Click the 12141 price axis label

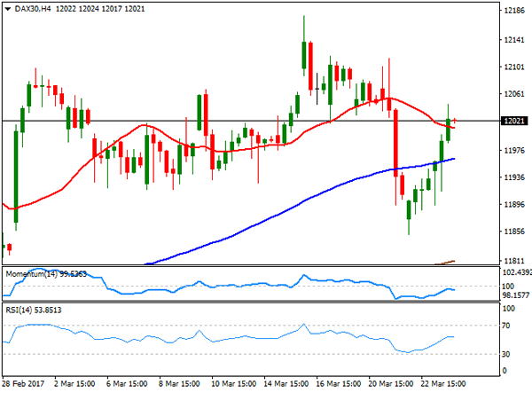click(514, 40)
